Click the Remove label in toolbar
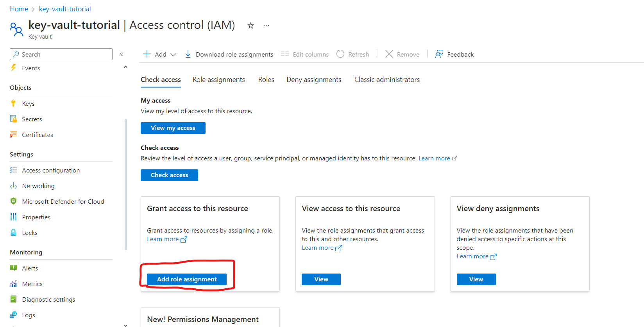 pyautogui.click(x=408, y=55)
